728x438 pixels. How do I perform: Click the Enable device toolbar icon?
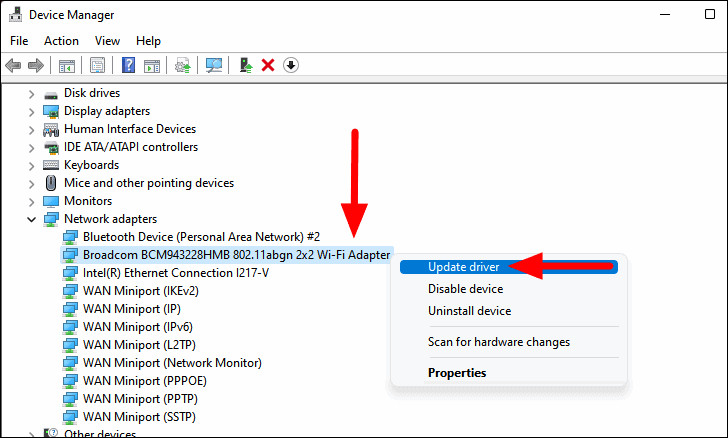(x=246, y=65)
